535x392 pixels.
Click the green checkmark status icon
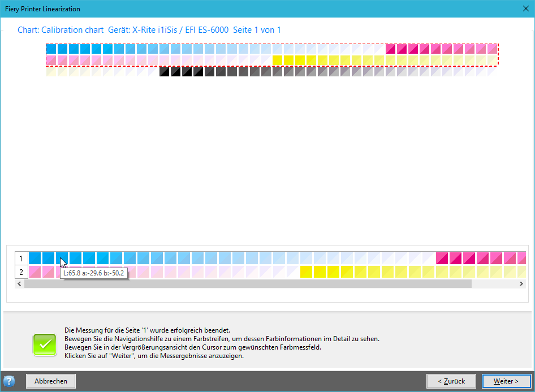point(45,344)
